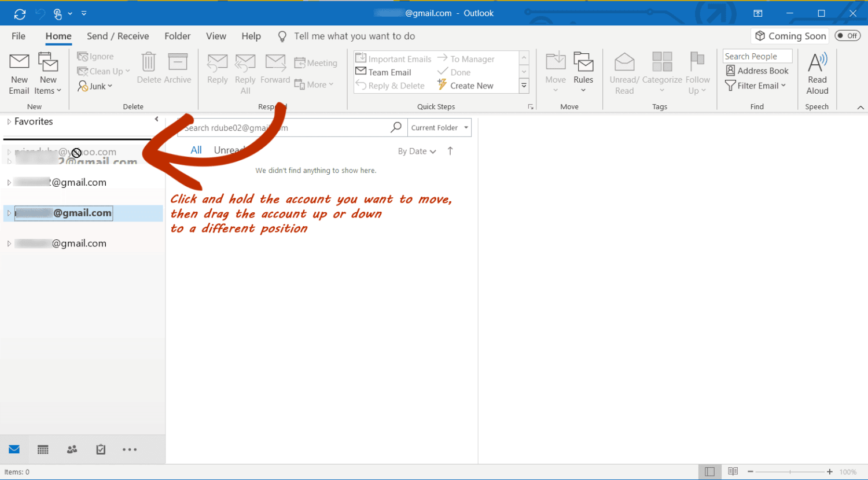Click the Delete trash can icon
The image size is (868, 480).
coord(149,62)
